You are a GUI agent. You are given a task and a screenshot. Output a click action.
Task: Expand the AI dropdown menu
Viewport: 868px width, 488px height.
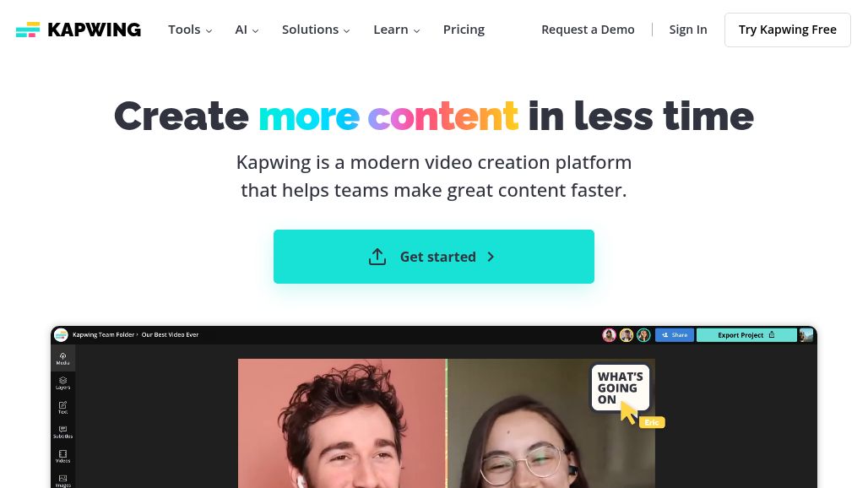pyautogui.click(x=247, y=30)
